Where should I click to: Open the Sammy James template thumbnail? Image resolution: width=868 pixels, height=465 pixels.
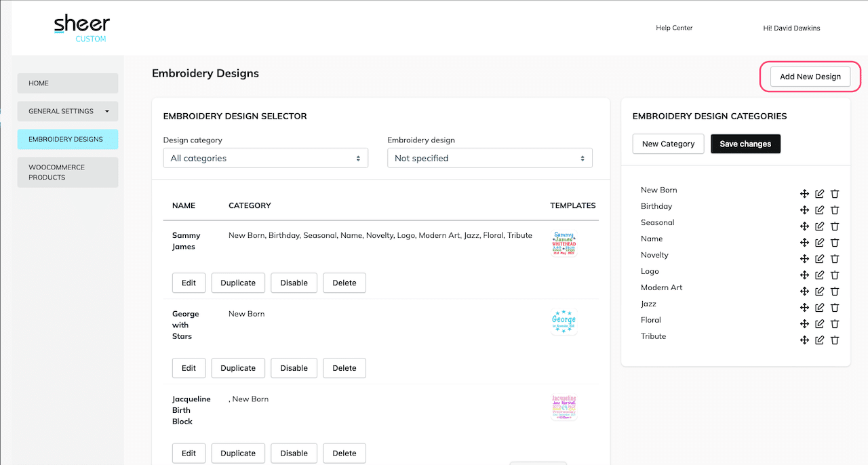coord(564,244)
